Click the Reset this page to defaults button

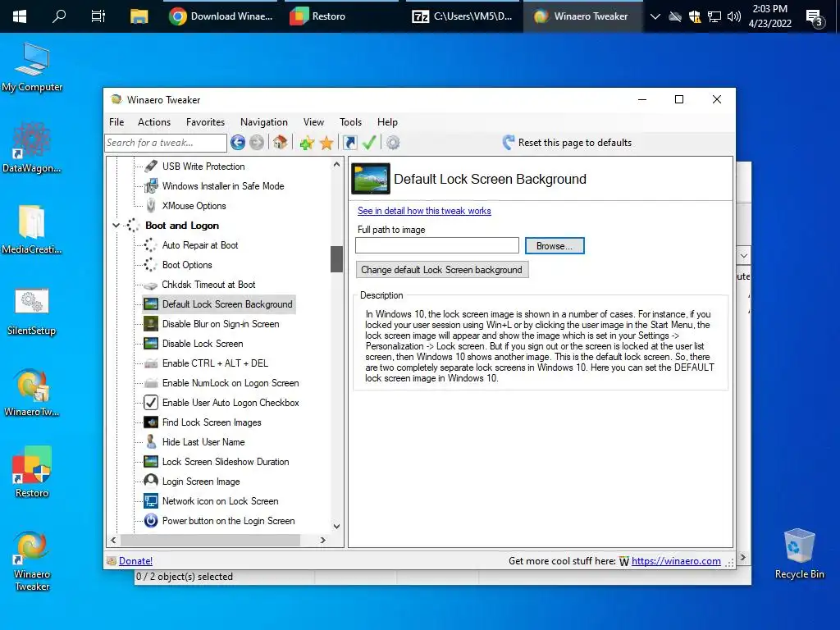[x=567, y=143]
